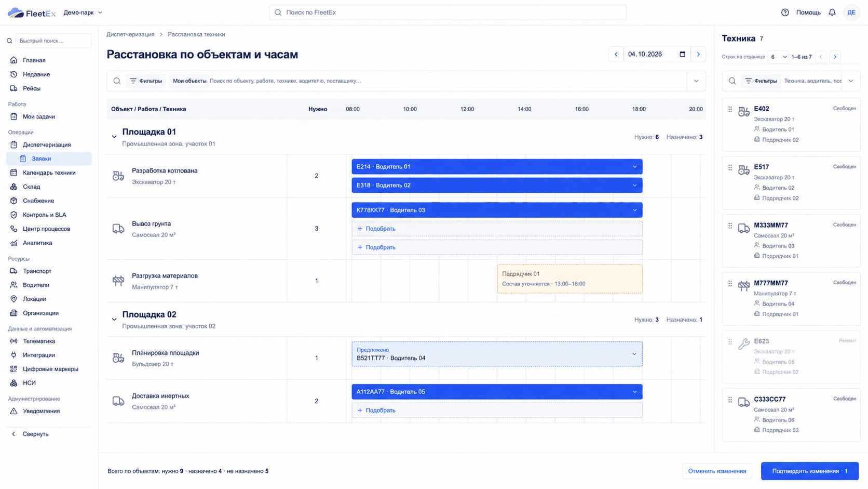The width and height of the screenshot is (868, 489).
Task: Click Подрядчик 01 pending block
Action: click(569, 279)
